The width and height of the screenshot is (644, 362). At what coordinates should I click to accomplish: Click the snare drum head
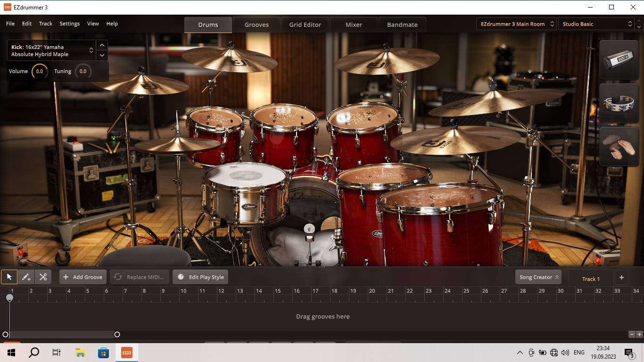246,176
